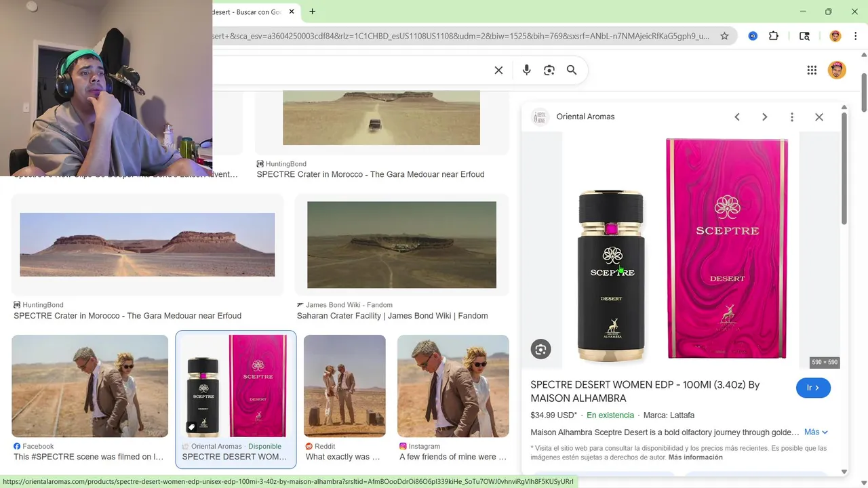Open the Reddit couple-with-luggage image
Screen dimensions: 868x488
(344, 386)
